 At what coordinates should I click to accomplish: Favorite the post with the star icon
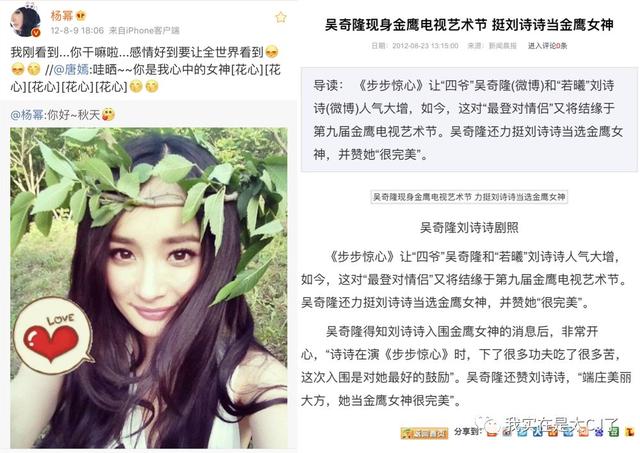tap(281, 17)
